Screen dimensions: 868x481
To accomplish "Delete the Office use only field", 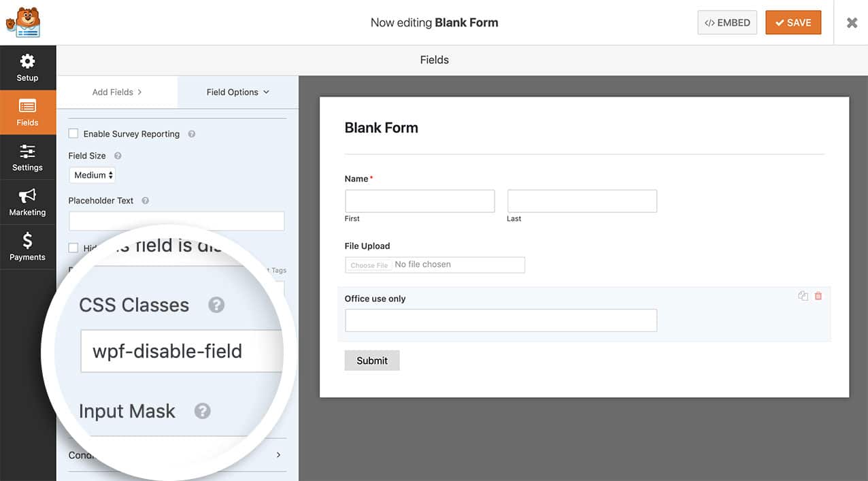I will point(818,296).
